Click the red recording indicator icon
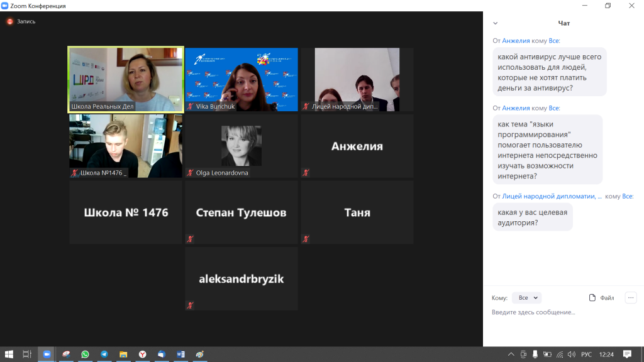644x362 pixels. pyautogui.click(x=9, y=21)
